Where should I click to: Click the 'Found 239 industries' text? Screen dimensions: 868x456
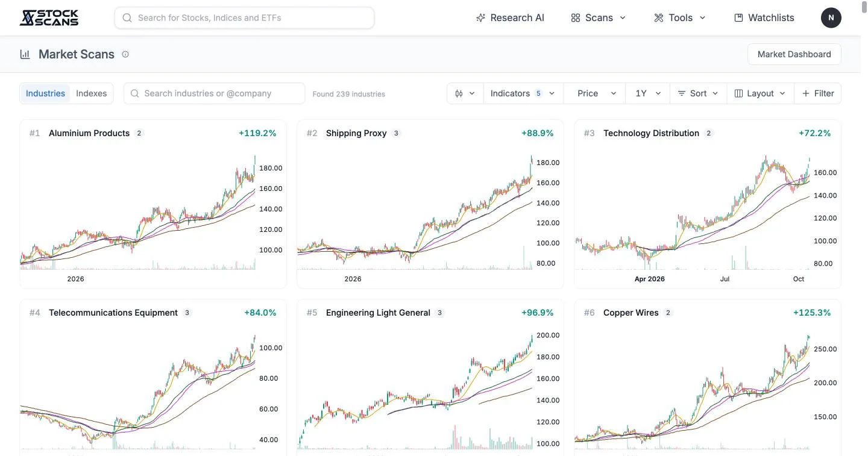click(x=348, y=94)
